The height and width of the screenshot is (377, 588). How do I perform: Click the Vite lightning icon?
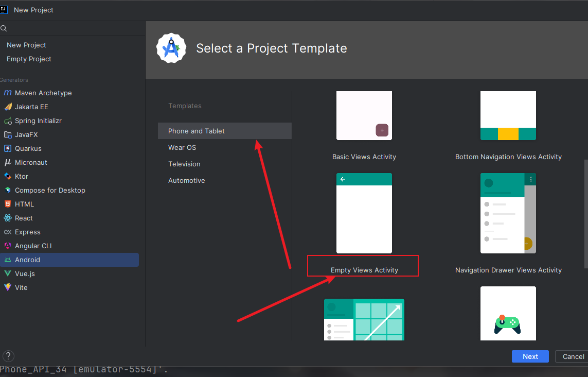coord(8,287)
